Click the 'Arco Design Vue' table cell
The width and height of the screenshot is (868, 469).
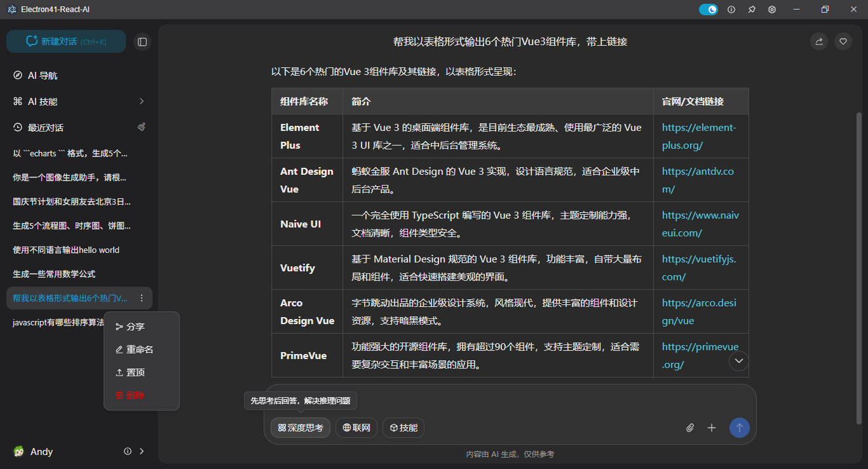(308, 311)
